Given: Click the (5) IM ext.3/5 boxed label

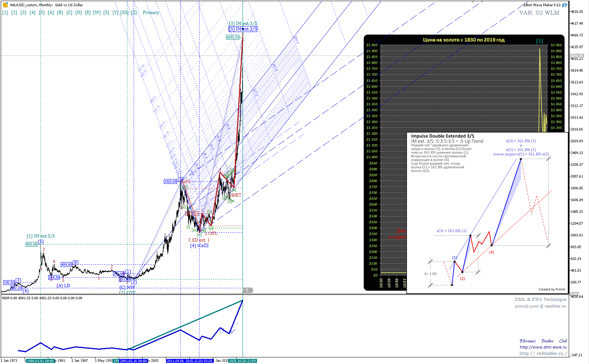Looking at the screenshot, I should [x=243, y=29].
